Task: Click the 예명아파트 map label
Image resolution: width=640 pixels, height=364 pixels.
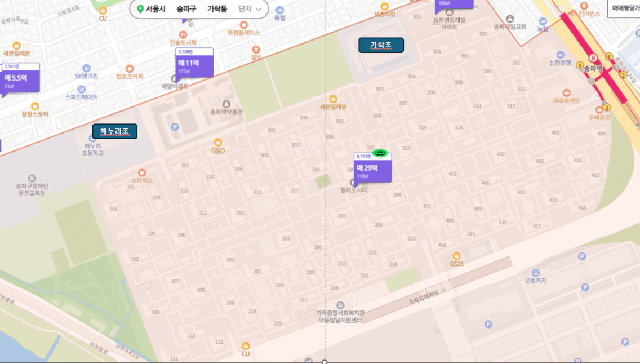Action: point(175,86)
